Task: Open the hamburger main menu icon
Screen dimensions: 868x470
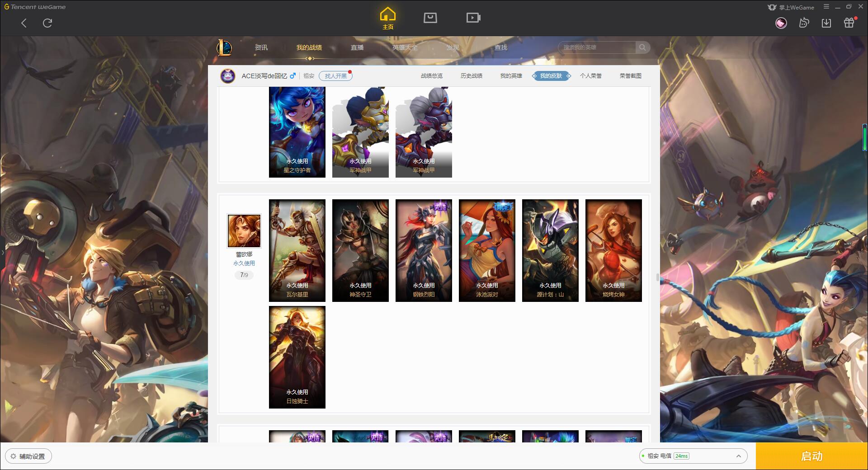Action: (x=826, y=7)
